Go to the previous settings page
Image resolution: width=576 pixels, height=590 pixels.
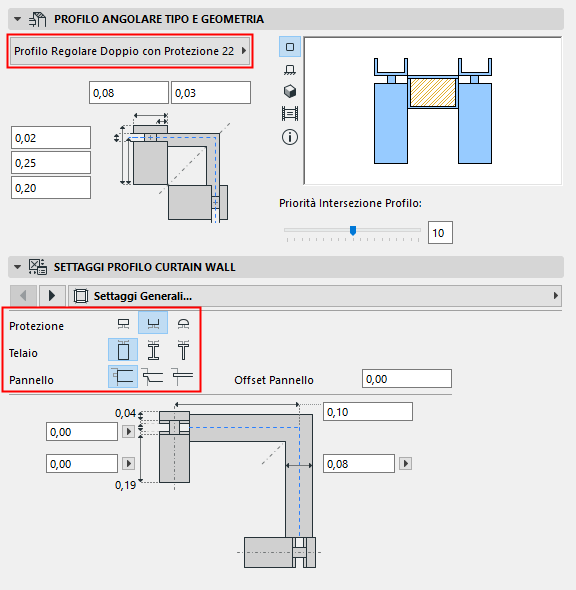coord(23,296)
